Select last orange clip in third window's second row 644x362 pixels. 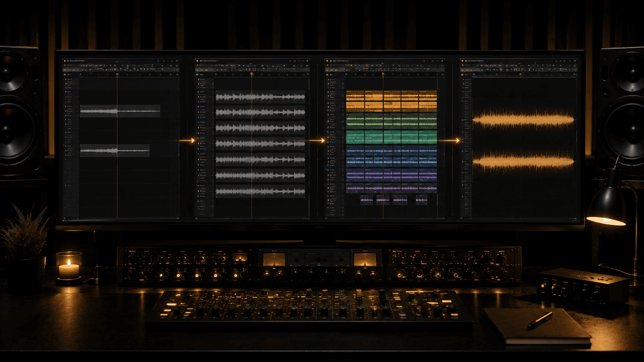click(428, 107)
